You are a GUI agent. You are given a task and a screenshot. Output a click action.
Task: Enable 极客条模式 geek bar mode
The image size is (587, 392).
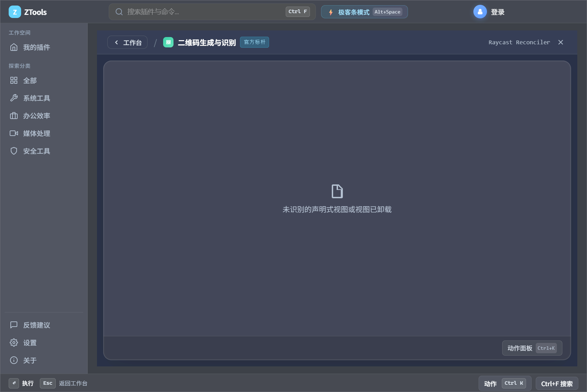(x=364, y=12)
